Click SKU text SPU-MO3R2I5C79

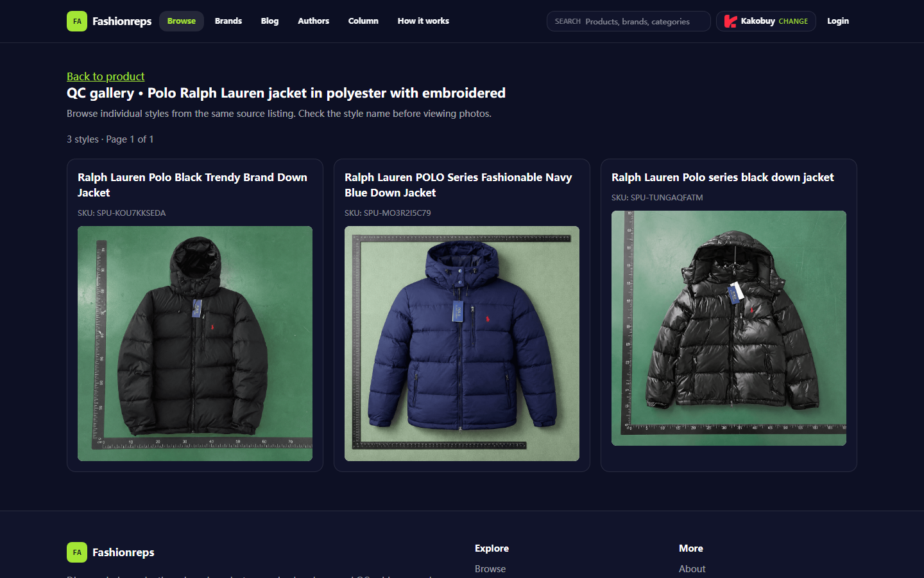coord(388,213)
